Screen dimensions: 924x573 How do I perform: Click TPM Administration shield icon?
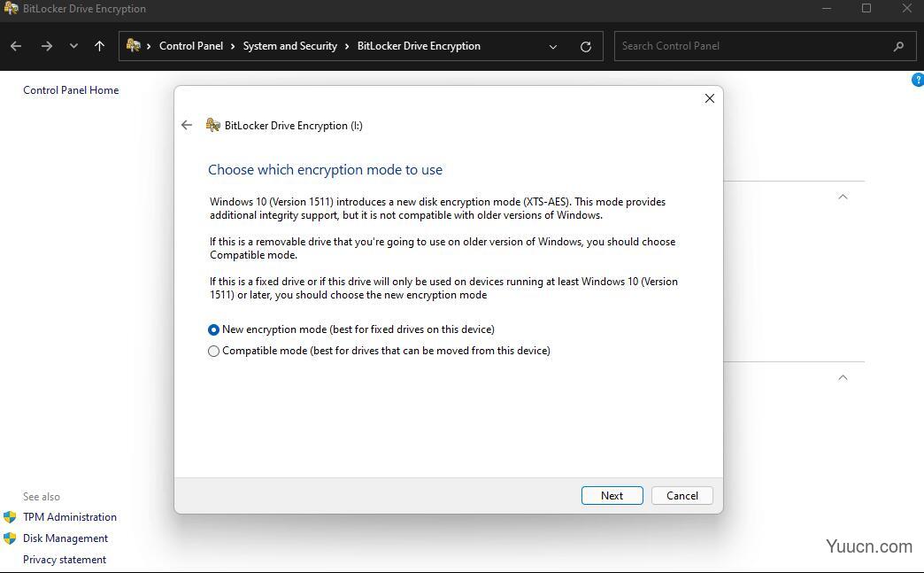click(10, 517)
